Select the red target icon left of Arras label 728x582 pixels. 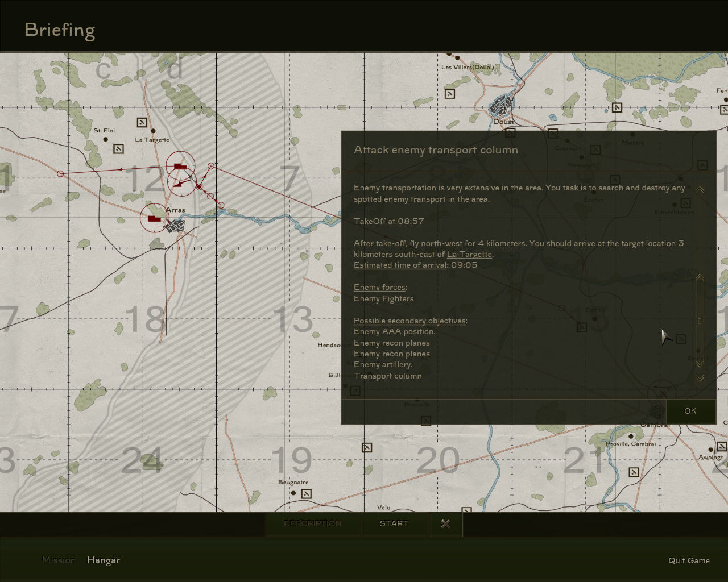[x=154, y=218]
